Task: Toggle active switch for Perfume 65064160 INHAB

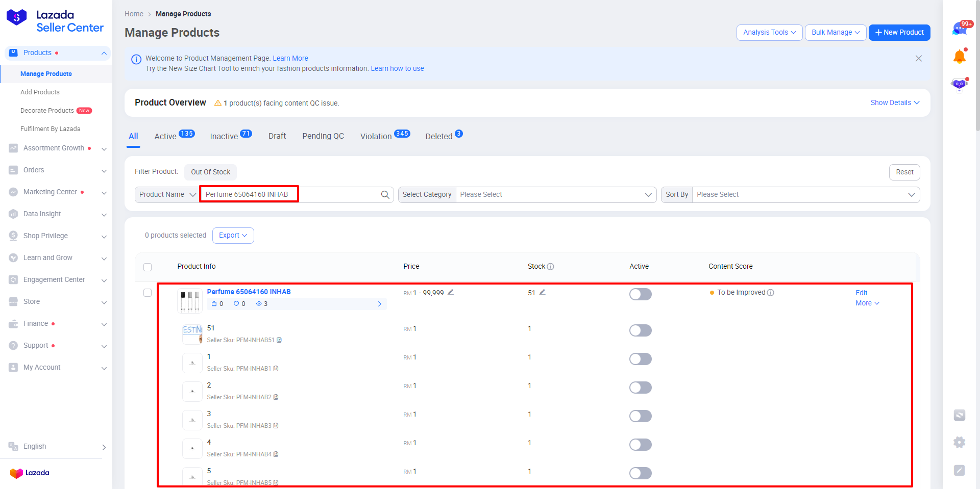Action: point(640,294)
